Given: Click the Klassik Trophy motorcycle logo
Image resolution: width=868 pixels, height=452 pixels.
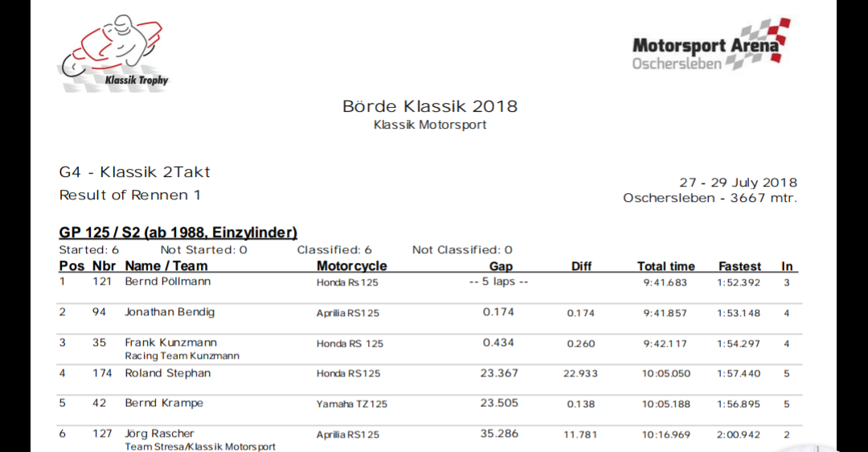Looking at the screenshot, I should tap(115, 50).
